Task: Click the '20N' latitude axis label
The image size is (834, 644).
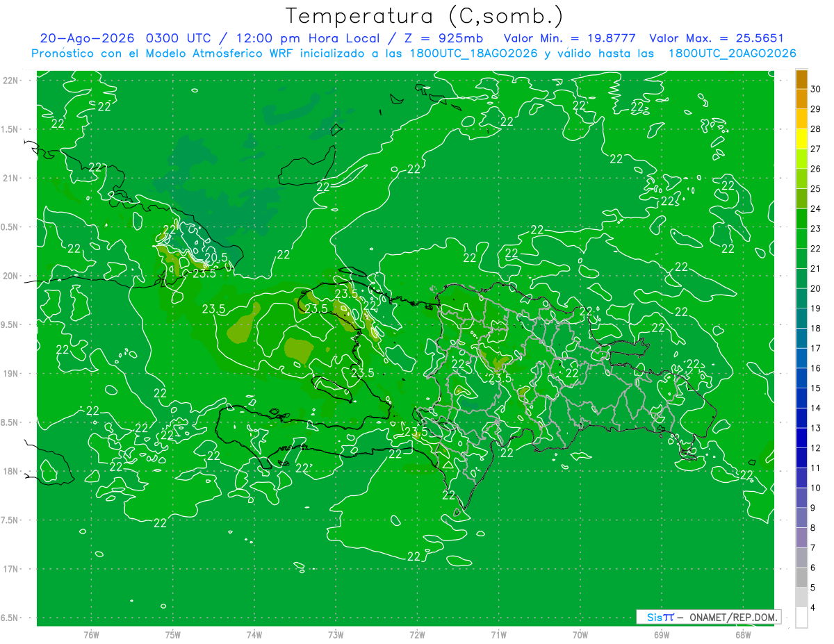Action: coord(10,276)
